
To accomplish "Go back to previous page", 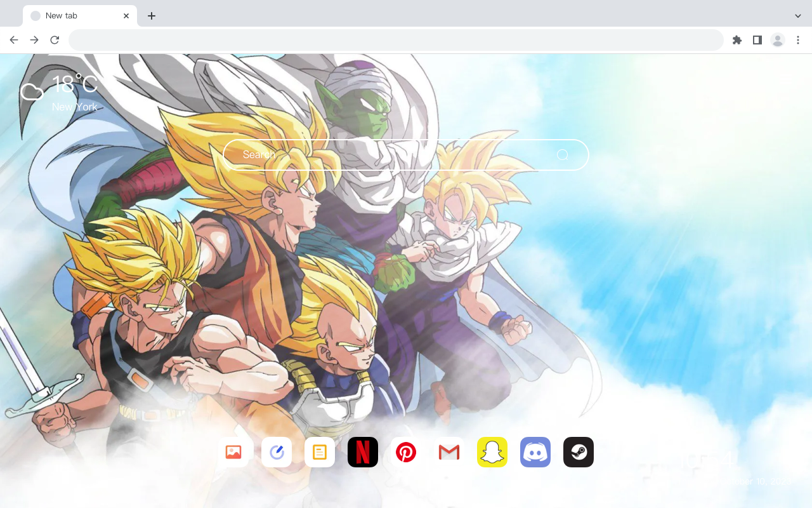I will point(14,40).
